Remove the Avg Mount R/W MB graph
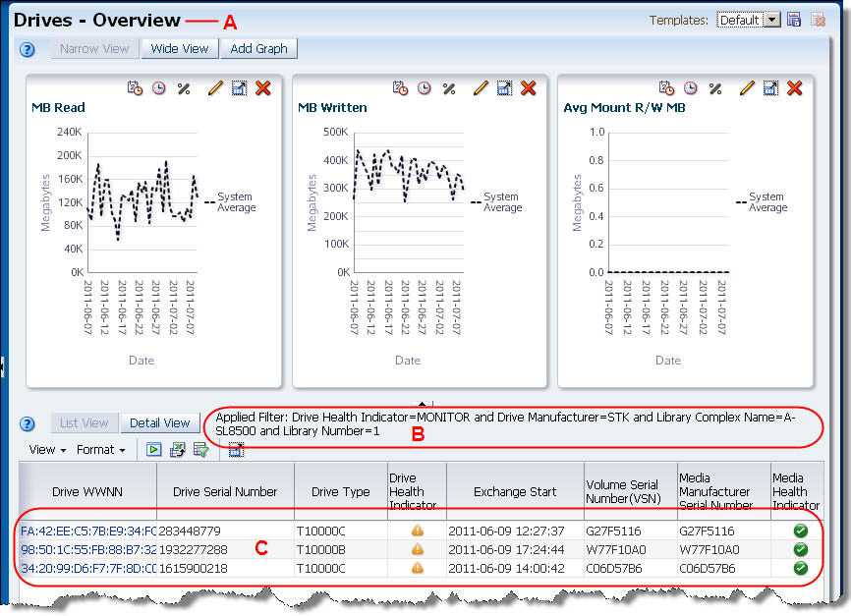 [795, 87]
